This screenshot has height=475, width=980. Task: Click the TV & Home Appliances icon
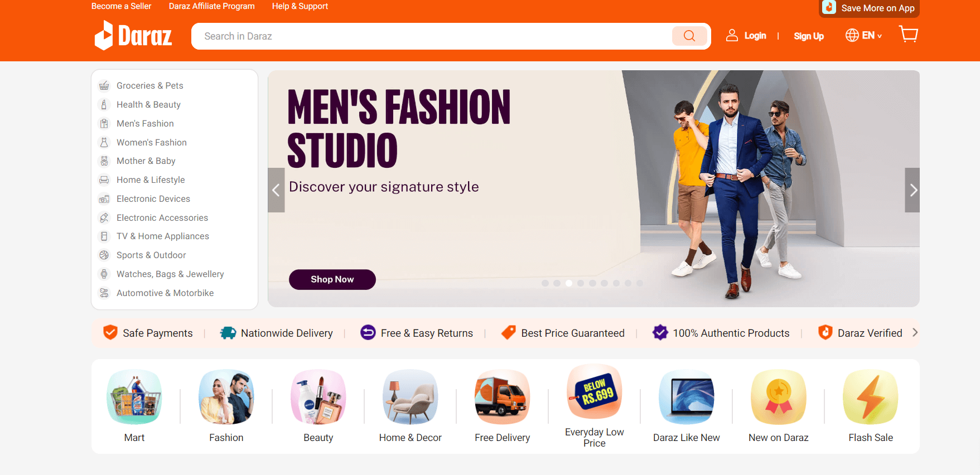point(104,236)
